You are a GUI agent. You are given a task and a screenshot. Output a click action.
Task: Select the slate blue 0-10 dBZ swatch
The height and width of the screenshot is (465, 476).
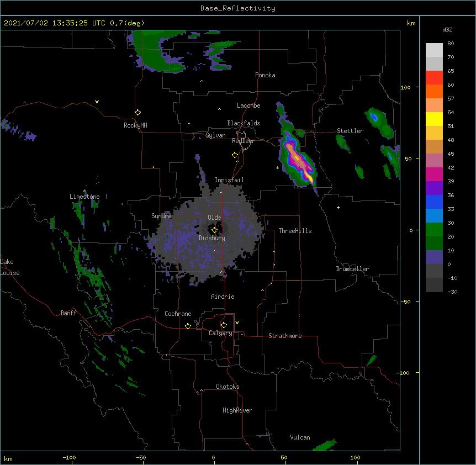[x=434, y=257]
